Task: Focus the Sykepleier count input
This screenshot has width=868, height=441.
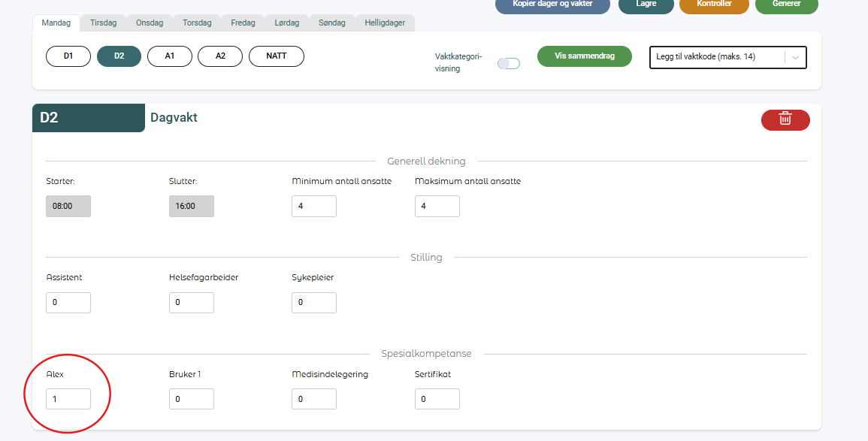Action: point(313,303)
